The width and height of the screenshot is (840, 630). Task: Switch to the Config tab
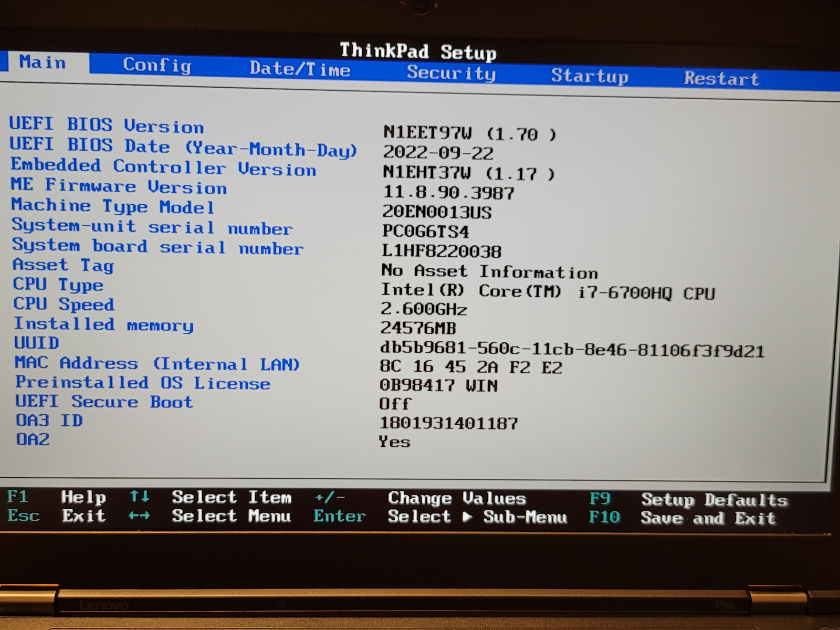pyautogui.click(x=157, y=66)
